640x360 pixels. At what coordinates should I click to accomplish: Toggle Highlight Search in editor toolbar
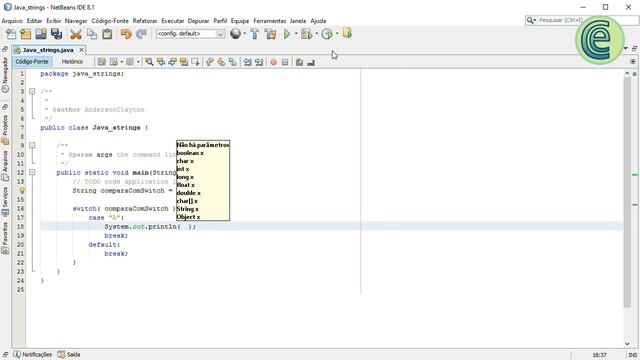184,62
